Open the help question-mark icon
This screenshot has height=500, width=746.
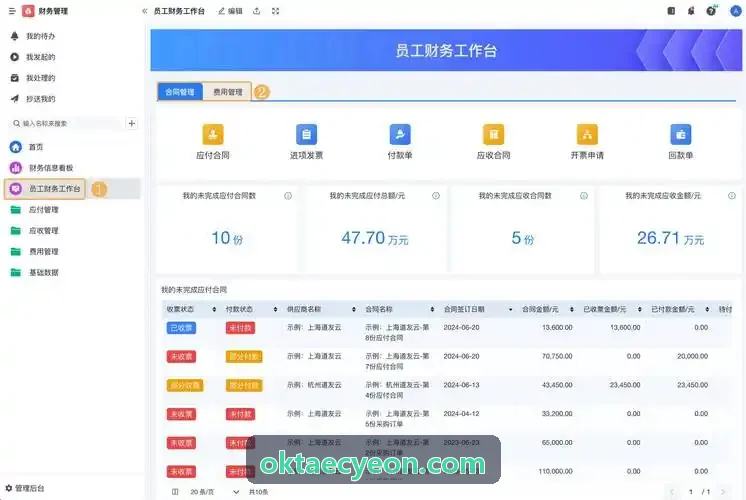coord(711,10)
